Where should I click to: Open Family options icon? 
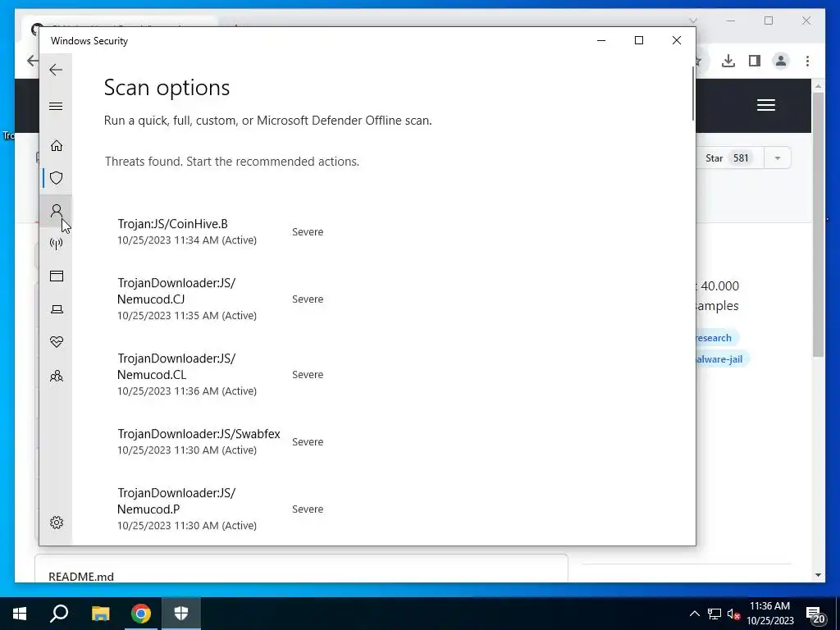[57, 376]
